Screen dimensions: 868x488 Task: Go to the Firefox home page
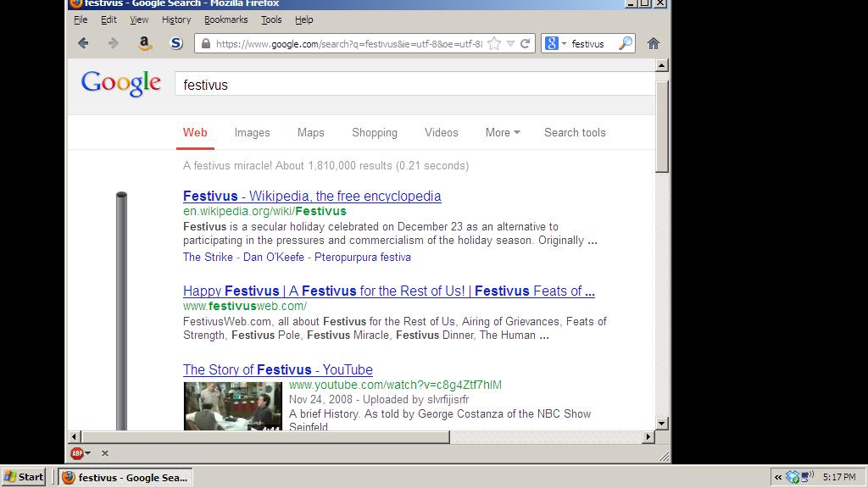654,43
